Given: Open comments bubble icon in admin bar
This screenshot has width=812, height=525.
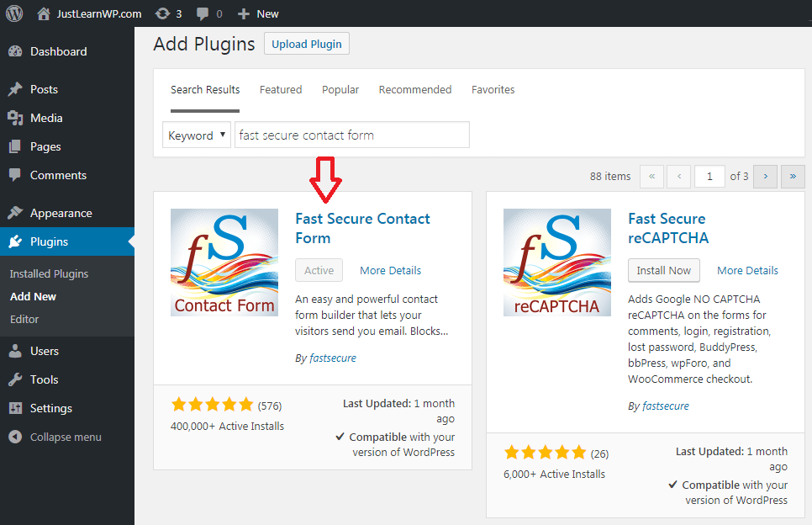Looking at the screenshot, I should pos(203,14).
